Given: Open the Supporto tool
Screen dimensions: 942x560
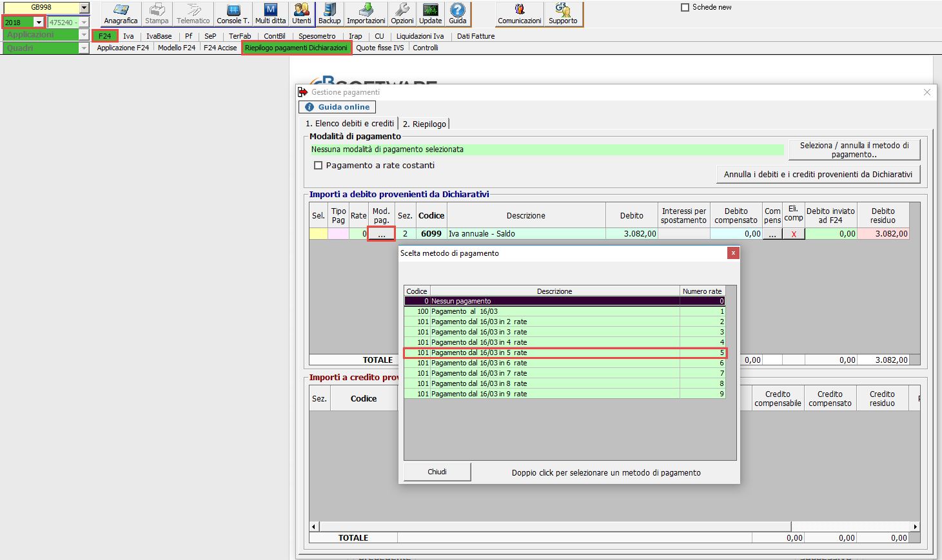Looking at the screenshot, I should tap(563, 14).
